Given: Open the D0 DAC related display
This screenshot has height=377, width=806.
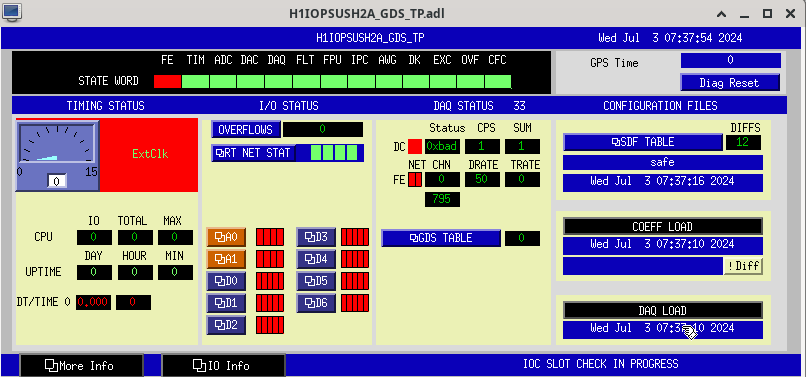Looking at the screenshot, I should (x=226, y=281).
